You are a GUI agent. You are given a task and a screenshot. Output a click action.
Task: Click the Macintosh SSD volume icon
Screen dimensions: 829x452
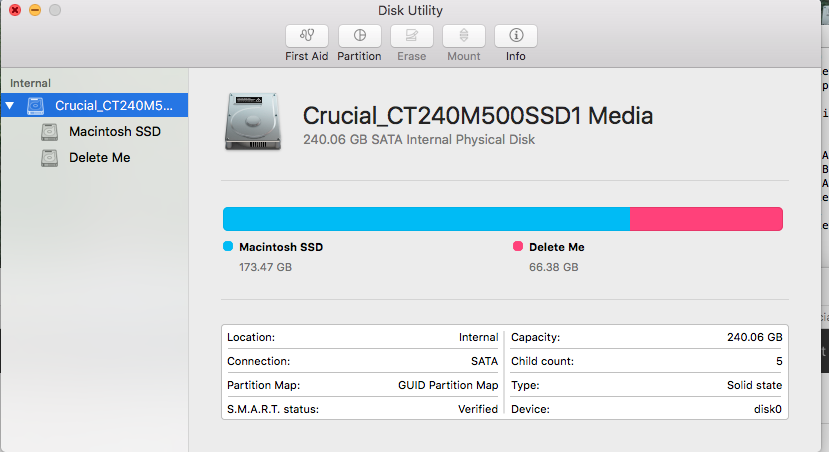pos(50,132)
